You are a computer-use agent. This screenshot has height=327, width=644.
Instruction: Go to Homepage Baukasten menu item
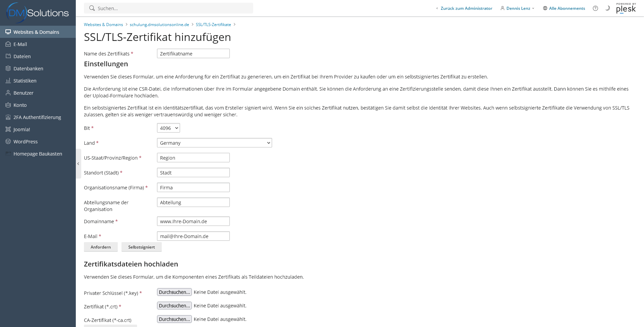click(x=38, y=154)
